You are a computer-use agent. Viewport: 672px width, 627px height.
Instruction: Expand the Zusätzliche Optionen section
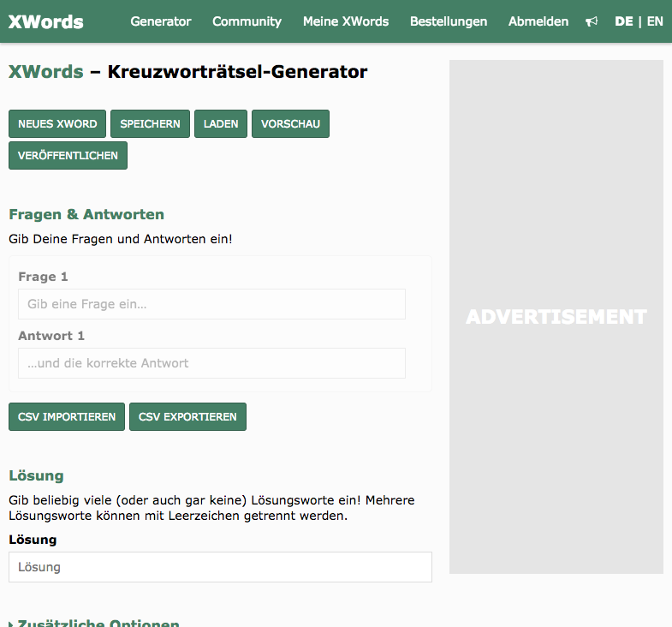[94, 623]
